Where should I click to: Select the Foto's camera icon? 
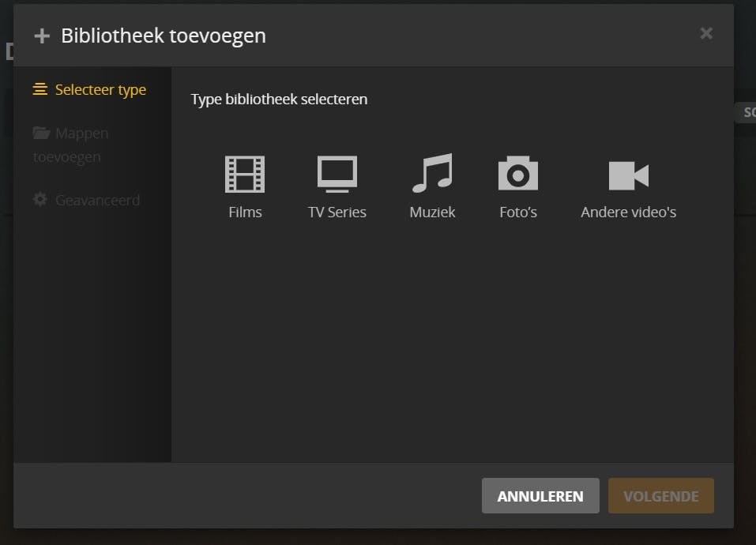pyautogui.click(x=517, y=172)
